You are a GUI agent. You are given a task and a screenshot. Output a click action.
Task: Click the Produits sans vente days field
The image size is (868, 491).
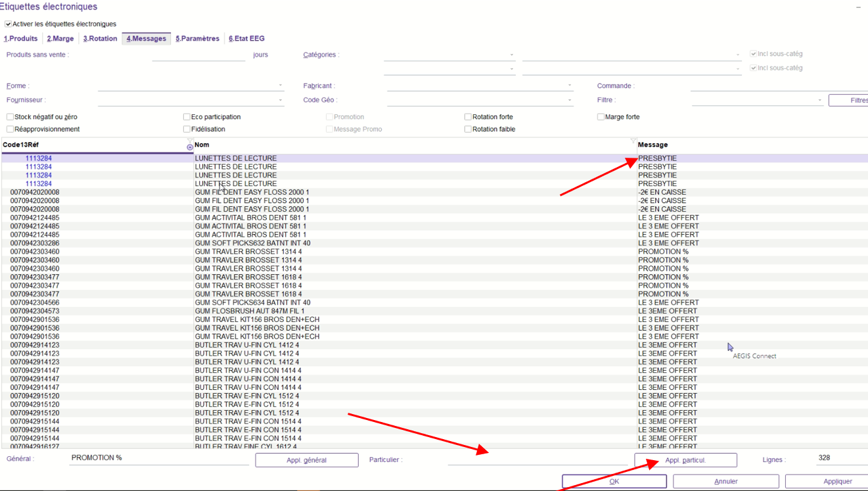(198, 55)
